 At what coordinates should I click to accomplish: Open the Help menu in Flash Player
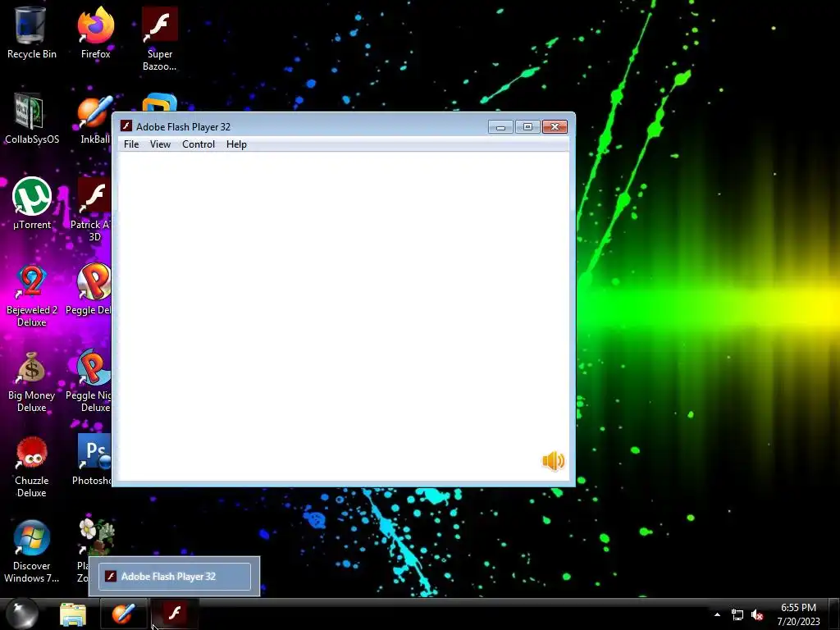(x=236, y=144)
